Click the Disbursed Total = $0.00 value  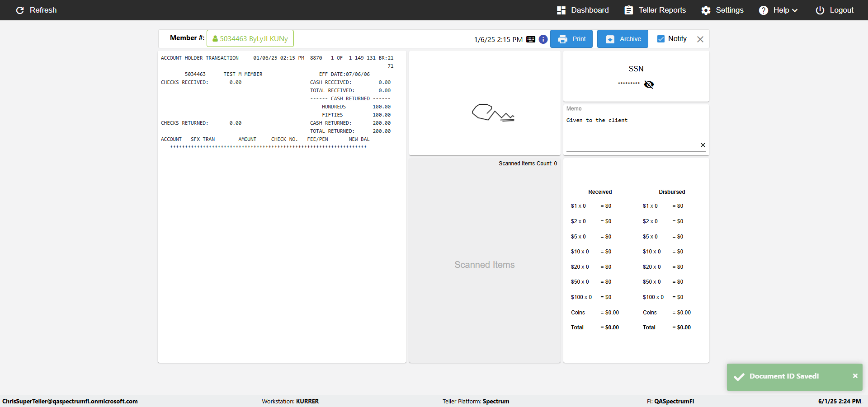682,327
